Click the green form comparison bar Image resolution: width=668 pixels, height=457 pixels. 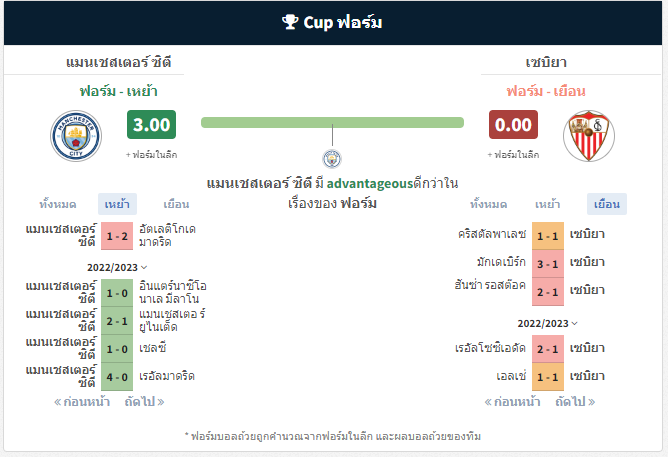click(332, 123)
